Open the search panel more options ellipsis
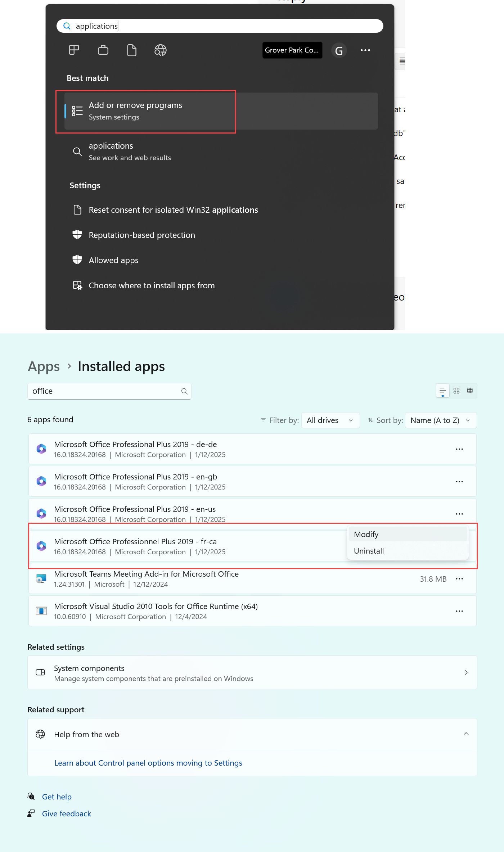 pyautogui.click(x=365, y=50)
